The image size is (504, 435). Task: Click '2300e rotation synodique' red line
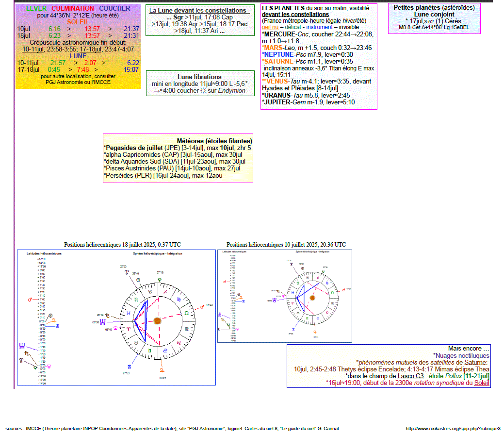407,383
